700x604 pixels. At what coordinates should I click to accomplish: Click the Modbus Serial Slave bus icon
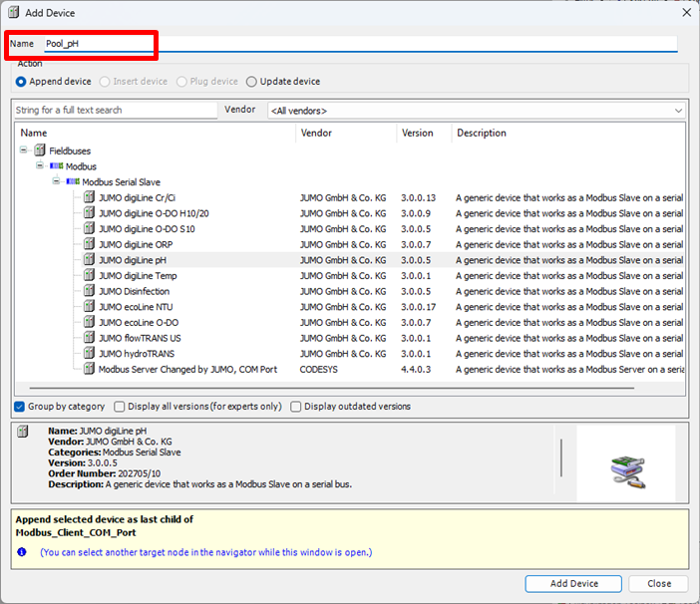(73, 181)
